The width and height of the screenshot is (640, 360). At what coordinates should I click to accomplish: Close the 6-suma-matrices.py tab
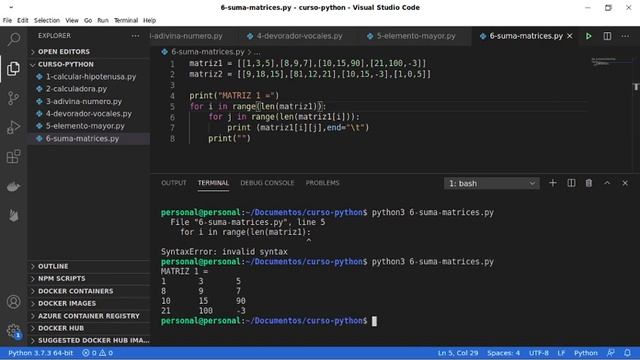pos(570,36)
